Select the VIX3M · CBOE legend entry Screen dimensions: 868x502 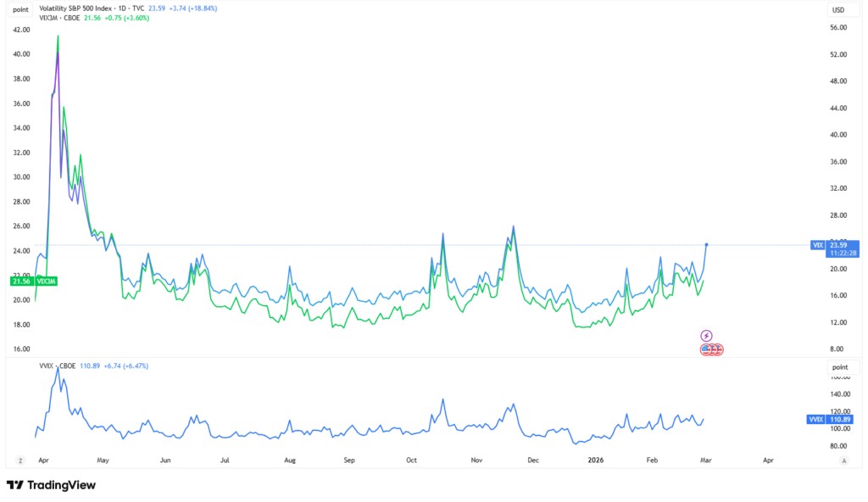(x=60, y=18)
